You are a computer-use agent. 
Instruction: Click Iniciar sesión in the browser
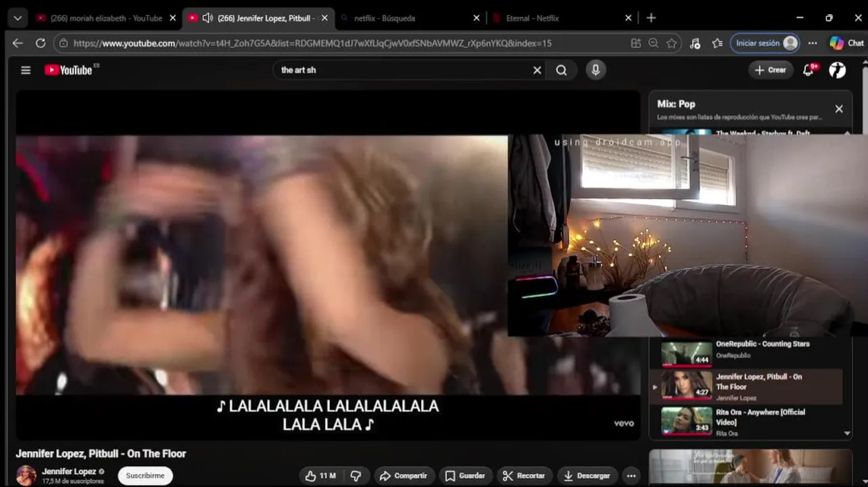point(765,43)
